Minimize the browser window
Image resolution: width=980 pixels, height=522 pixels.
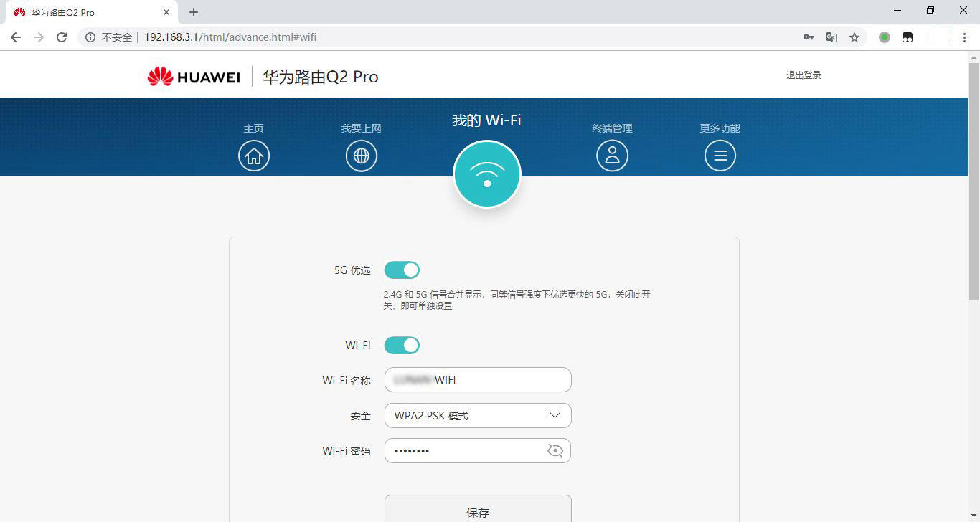[x=897, y=10]
